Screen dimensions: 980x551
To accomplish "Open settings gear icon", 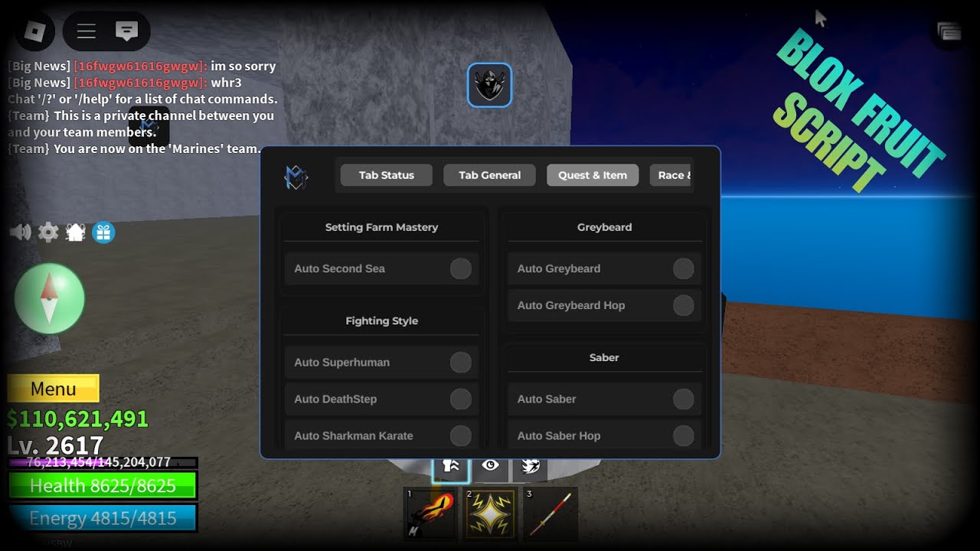I will tap(48, 232).
